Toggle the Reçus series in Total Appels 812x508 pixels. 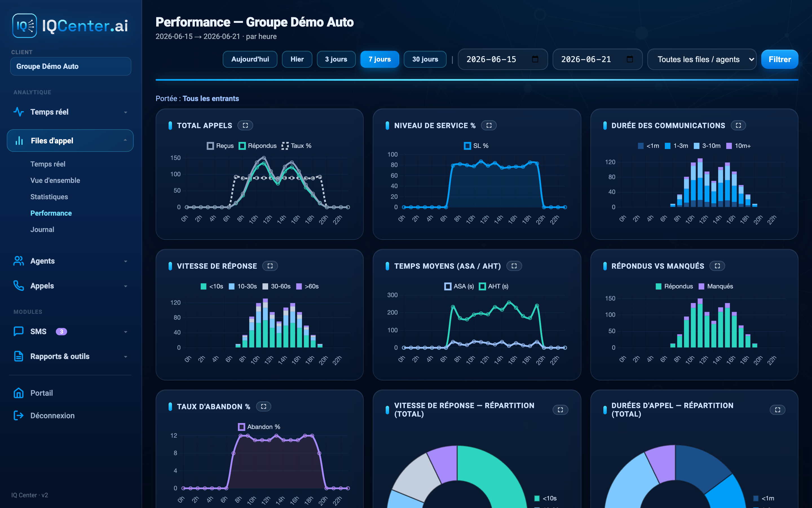click(x=220, y=146)
